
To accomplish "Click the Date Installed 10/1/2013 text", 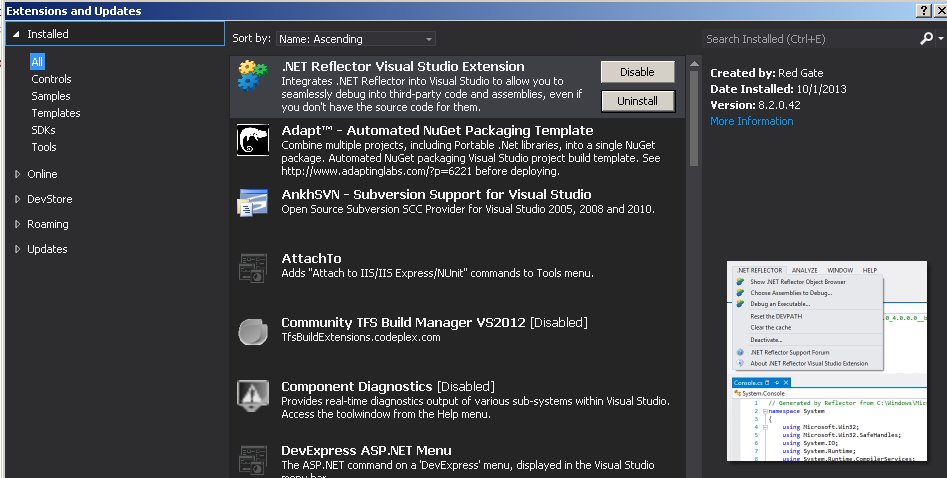I will [778, 89].
